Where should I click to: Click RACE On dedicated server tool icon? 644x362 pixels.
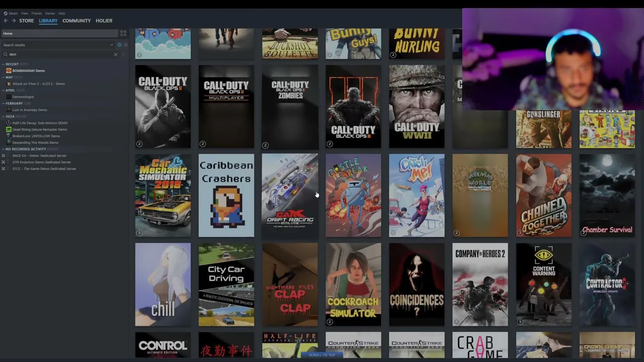coord(3,156)
